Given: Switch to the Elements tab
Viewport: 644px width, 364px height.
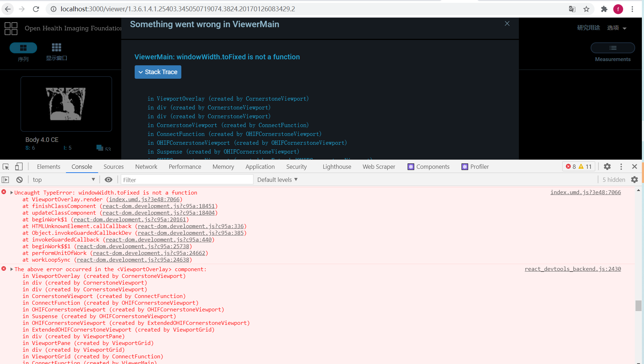Looking at the screenshot, I should [48, 166].
